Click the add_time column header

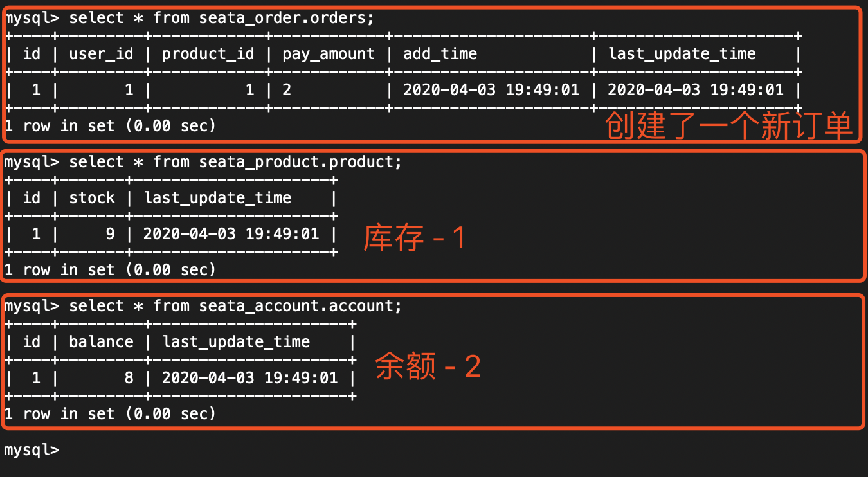point(440,54)
